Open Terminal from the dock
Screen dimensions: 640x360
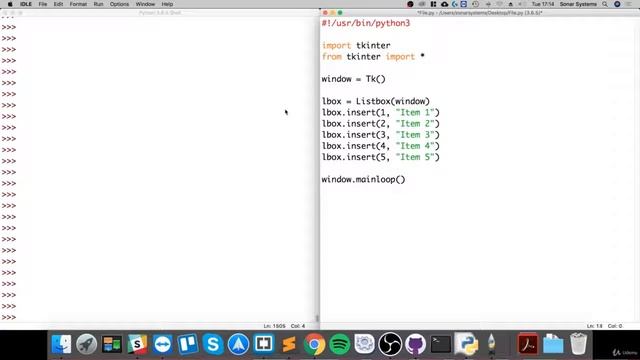pyautogui.click(x=441, y=344)
